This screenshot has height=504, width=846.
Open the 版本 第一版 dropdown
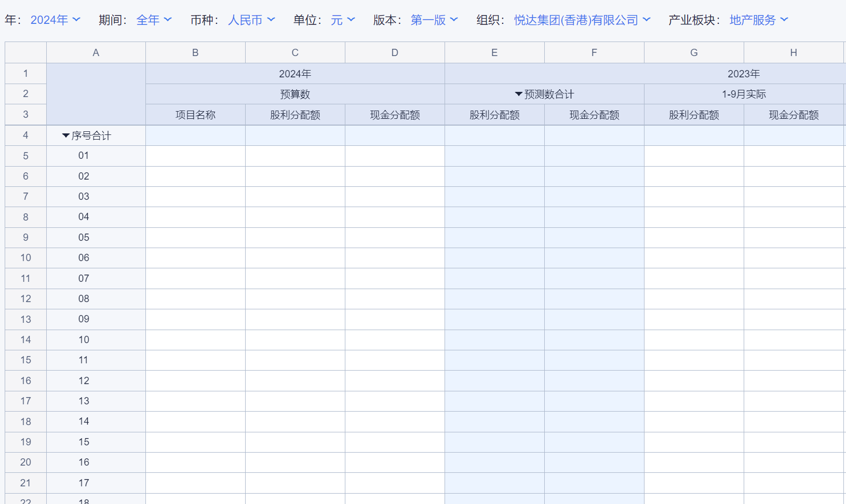coord(434,20)
